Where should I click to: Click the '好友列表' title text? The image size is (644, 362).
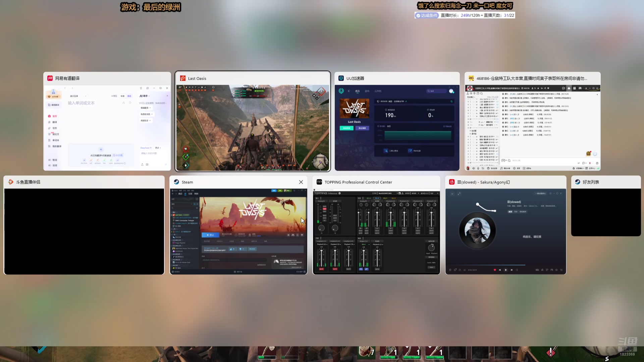tap(591, 182)
